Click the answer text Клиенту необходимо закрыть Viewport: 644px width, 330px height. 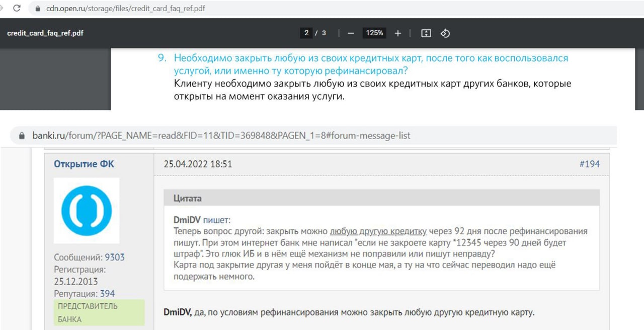[373, 90]
